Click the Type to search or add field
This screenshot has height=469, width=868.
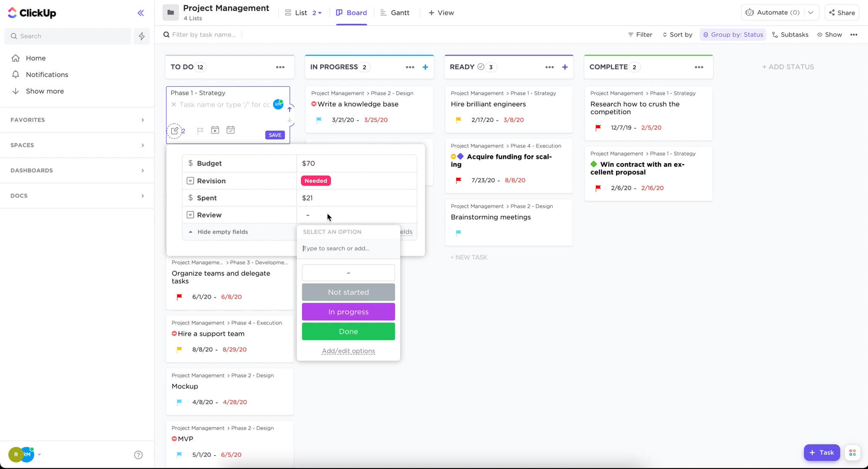tap(348, 248)
